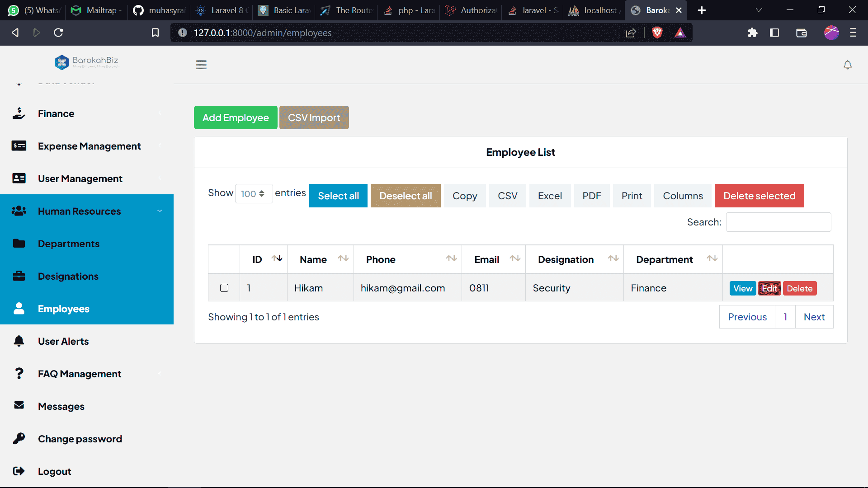Collapse the Human Resources menu chevron
Viewport: 868px width, 488px height.
(x=160, y=211)
